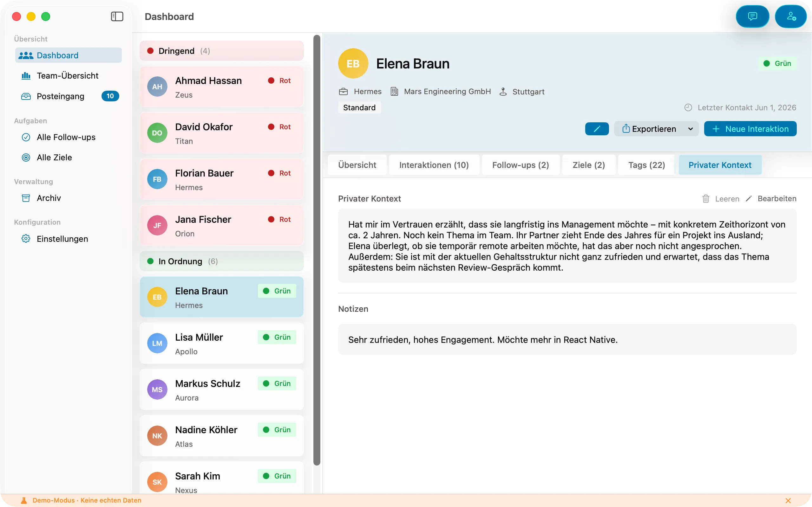The height and width of the screenshot is (507, 812).
Task: Open Archiv in sidebar
Action: point(69,198)
